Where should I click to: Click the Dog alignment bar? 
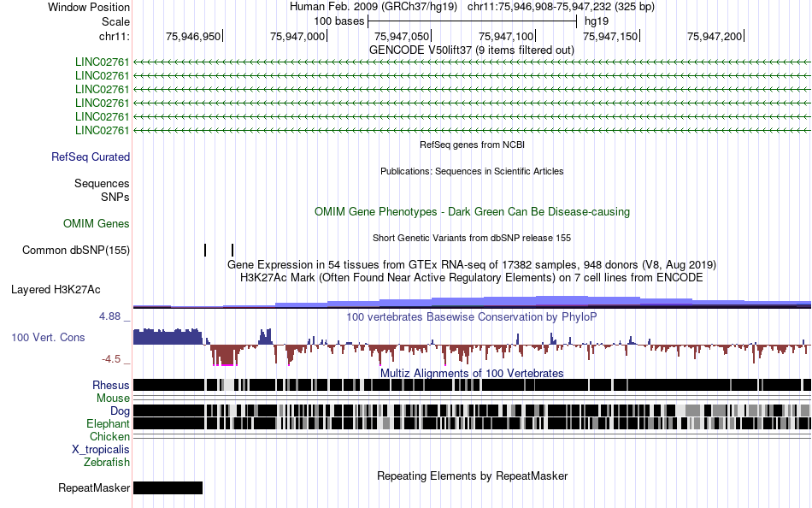point(472,411)
